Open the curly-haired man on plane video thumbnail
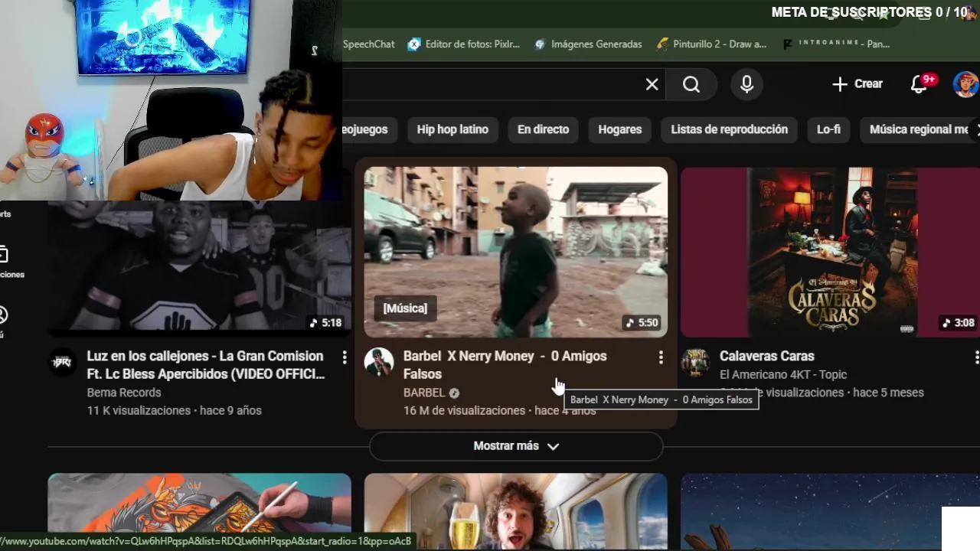Screen dimensions: 980x551 coord(515,511)
